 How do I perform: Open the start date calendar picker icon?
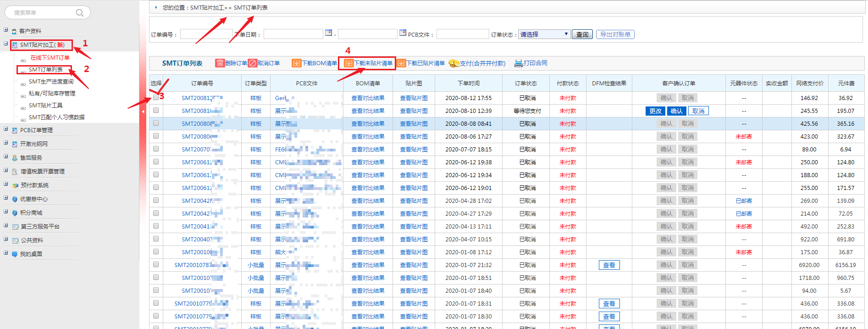(328, 33)
